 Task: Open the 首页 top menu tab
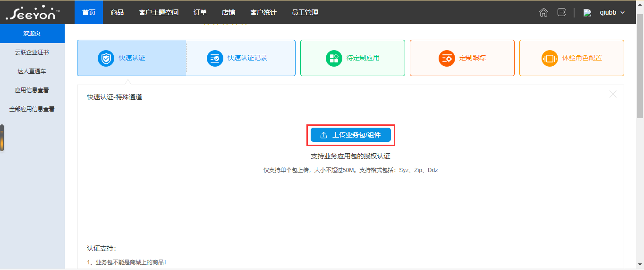pos(89,12)
